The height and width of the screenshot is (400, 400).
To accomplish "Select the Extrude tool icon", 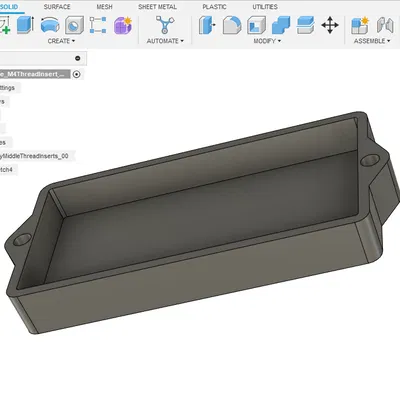I will click(x=25, y=25).
